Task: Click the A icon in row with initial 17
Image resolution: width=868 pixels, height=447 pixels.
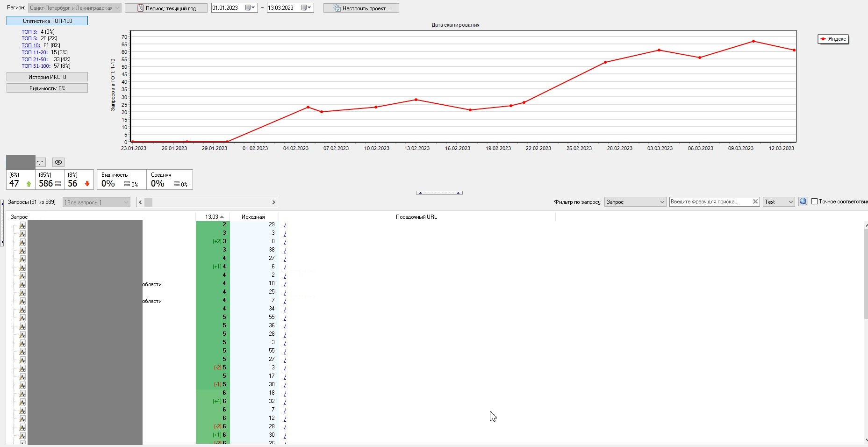Action: pos(22,377)
